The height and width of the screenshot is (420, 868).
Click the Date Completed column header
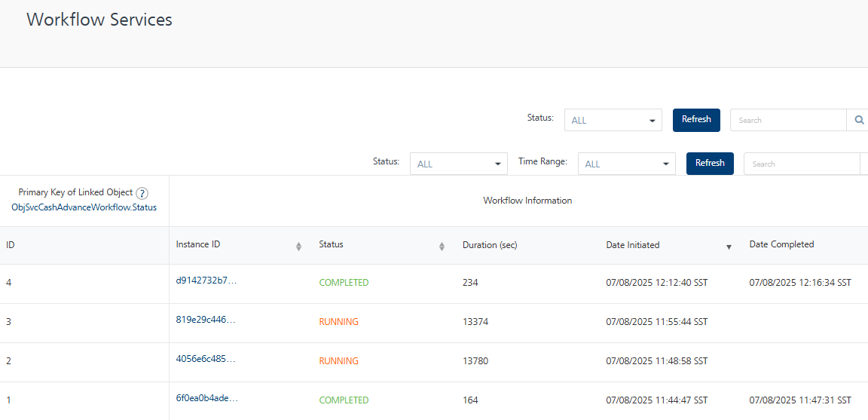tap(781, 244)
